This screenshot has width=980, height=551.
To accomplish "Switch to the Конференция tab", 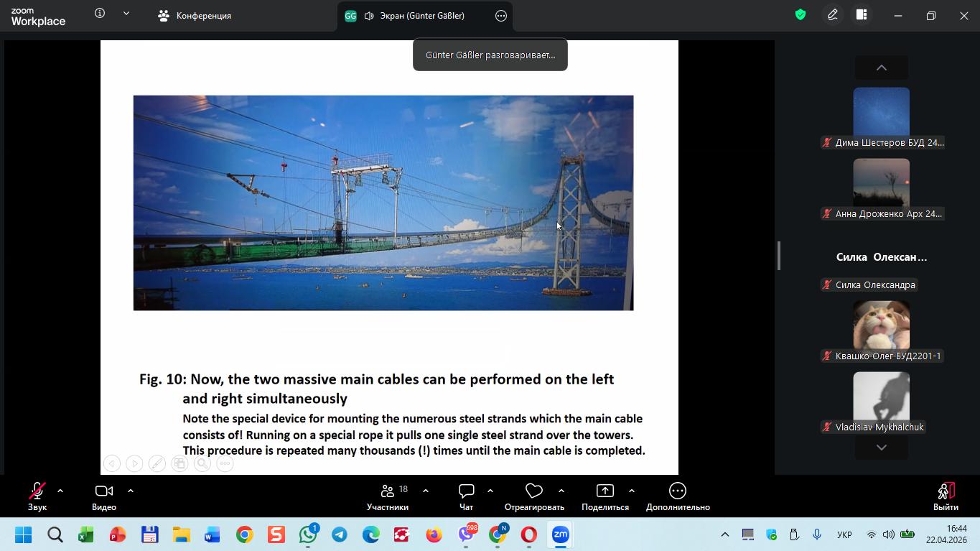I will 195,16.
